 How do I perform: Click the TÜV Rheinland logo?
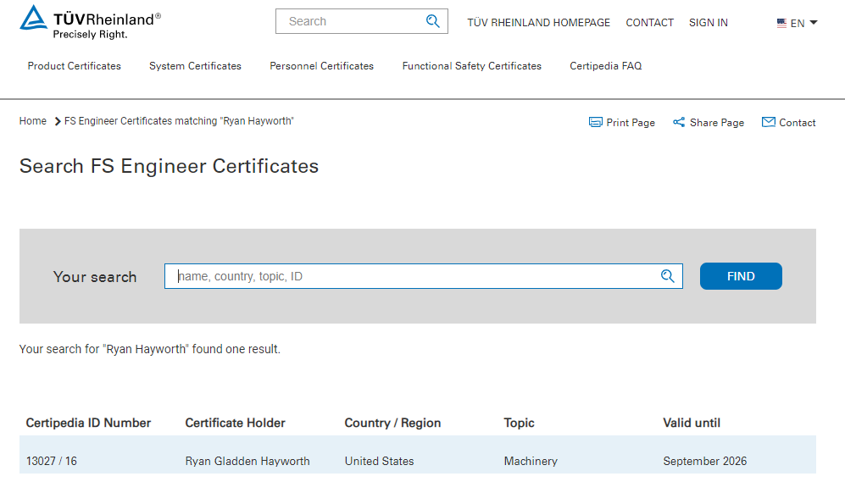(89, 22)
